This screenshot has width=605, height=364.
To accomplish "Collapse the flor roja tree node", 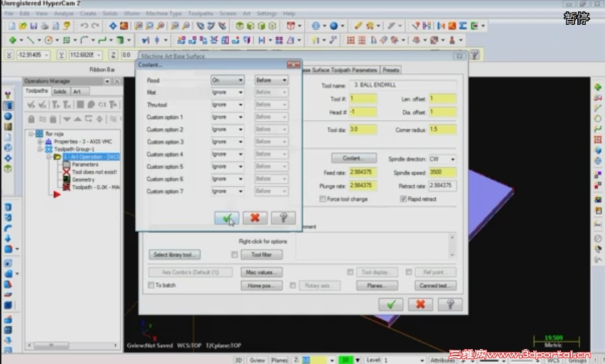I will [31, 134].
